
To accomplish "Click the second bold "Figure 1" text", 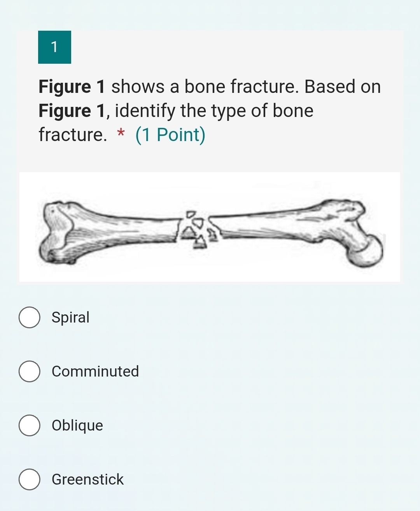I will (x=72, y=111).
